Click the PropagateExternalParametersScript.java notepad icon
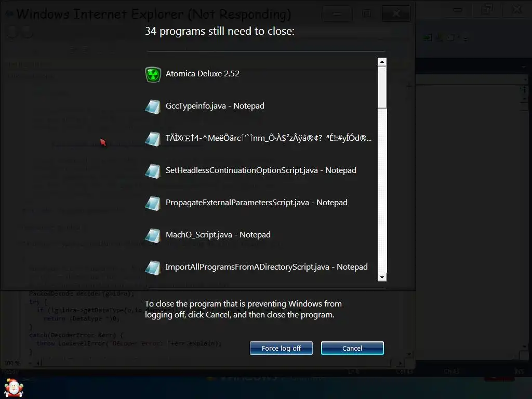Viewport: 532px width, 399px height. pyautogui.click(x=153, y=203)
